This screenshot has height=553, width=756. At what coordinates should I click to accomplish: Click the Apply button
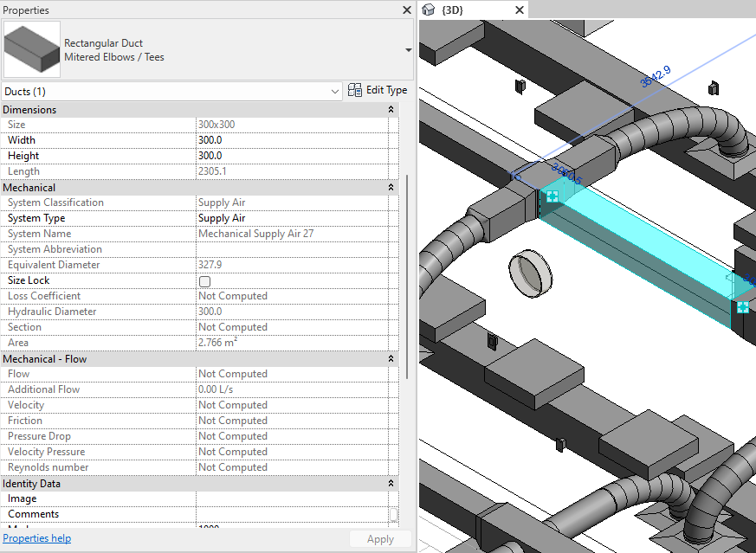point(380,538)
